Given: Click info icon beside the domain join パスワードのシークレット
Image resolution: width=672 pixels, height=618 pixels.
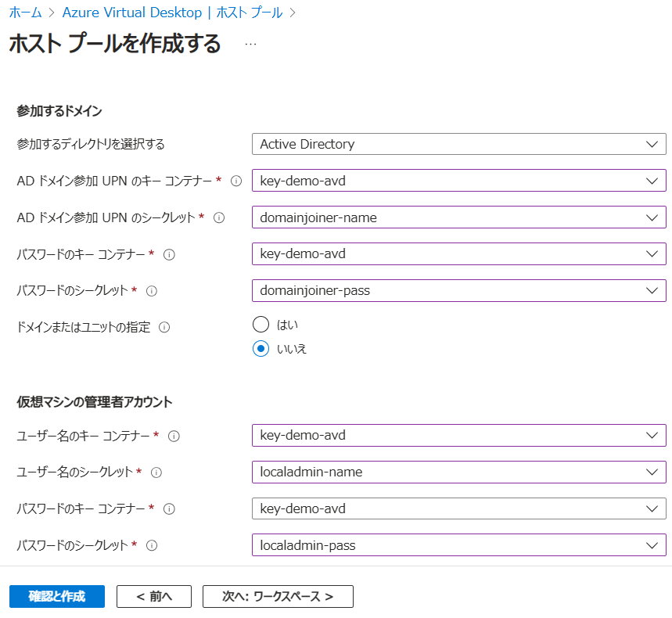Looking at the screenshot, I should 152,291.
